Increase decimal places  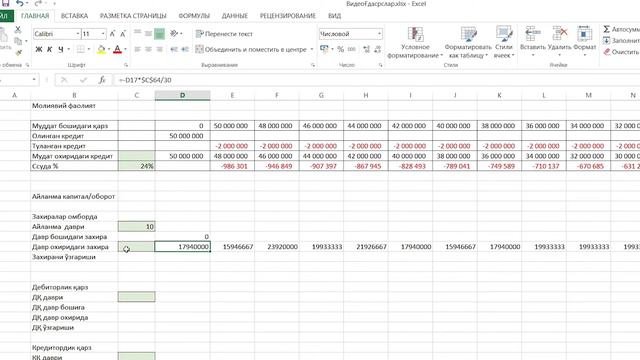(366, 49)
